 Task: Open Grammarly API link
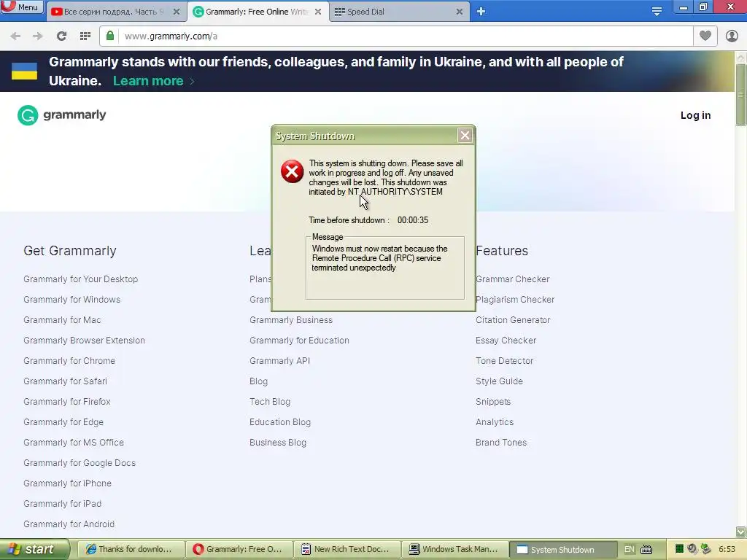click(279, 361)
